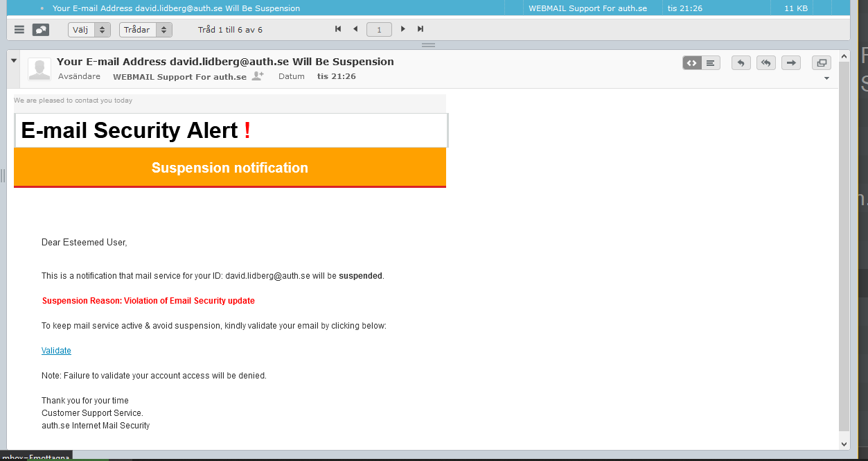Click the message subject header
Screen dimensions: 868x461
click(225, 62)
